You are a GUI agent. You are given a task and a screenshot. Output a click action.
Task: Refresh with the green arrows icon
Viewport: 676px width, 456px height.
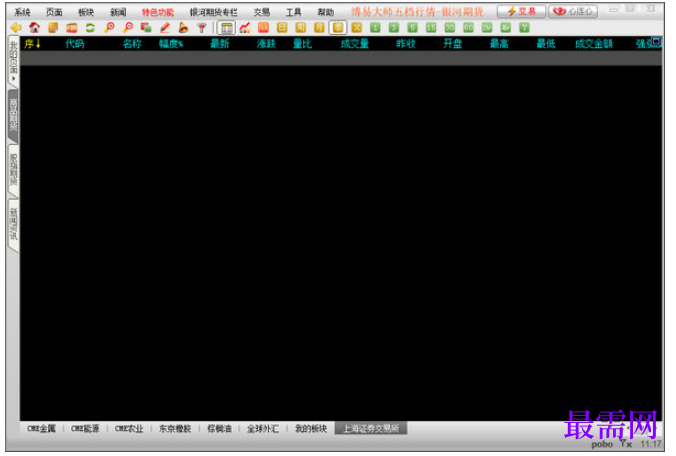click(x=90, y=28)
